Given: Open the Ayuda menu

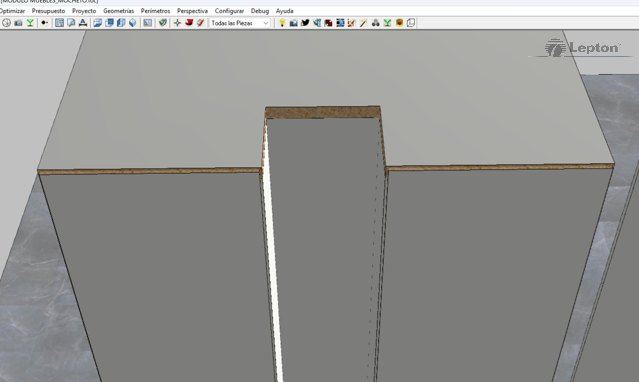Looking at the screenshot, I should (x=284, y=11).
